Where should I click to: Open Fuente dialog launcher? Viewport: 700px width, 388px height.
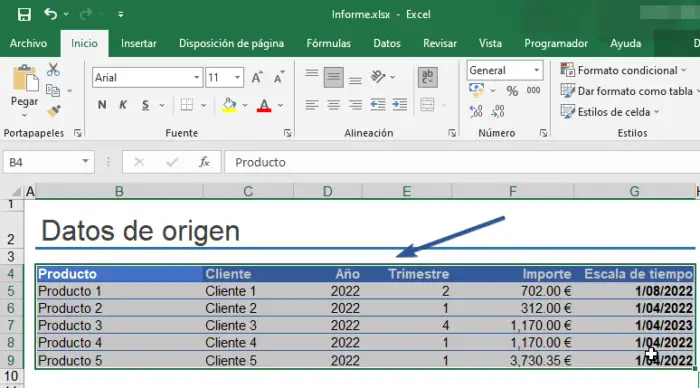[x=288, y=133]
